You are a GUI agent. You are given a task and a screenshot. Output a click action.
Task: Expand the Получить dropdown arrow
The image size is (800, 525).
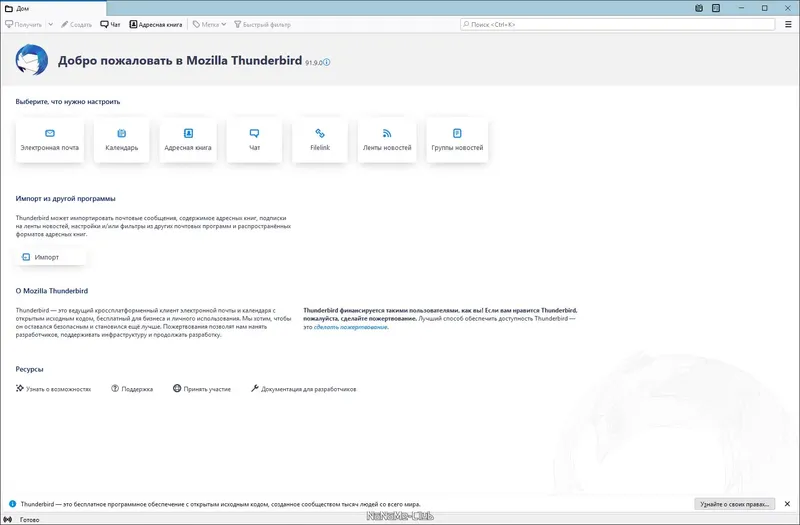[x=51, y=24]
